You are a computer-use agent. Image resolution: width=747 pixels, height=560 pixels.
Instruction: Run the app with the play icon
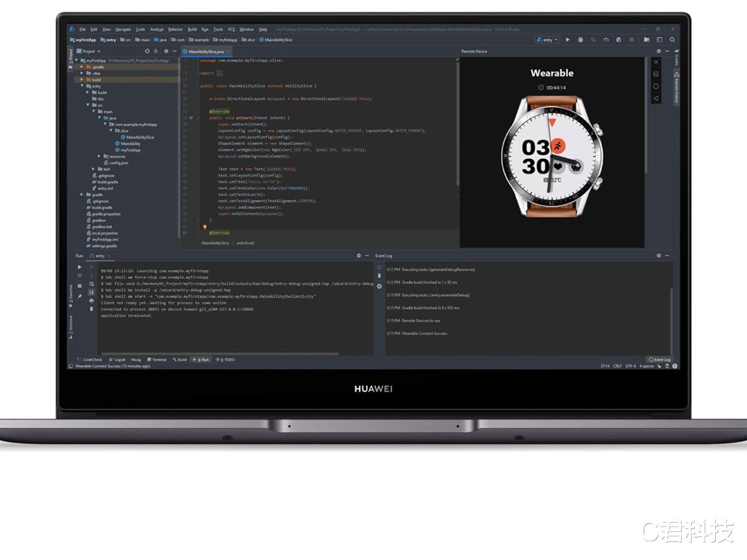(x=567, y=40)
